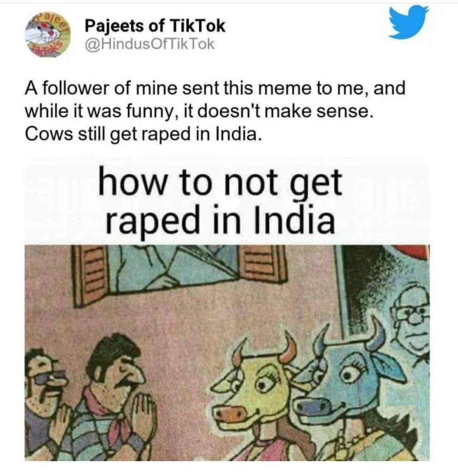Select the tweet body text
The height and width of the screenshot is (476, 458).
click(215, 111)
